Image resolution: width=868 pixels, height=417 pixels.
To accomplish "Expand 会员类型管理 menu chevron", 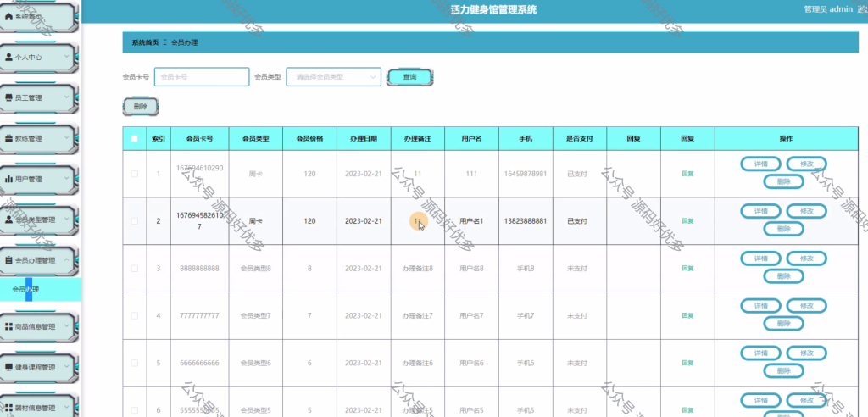I will [x=66, y=219].
